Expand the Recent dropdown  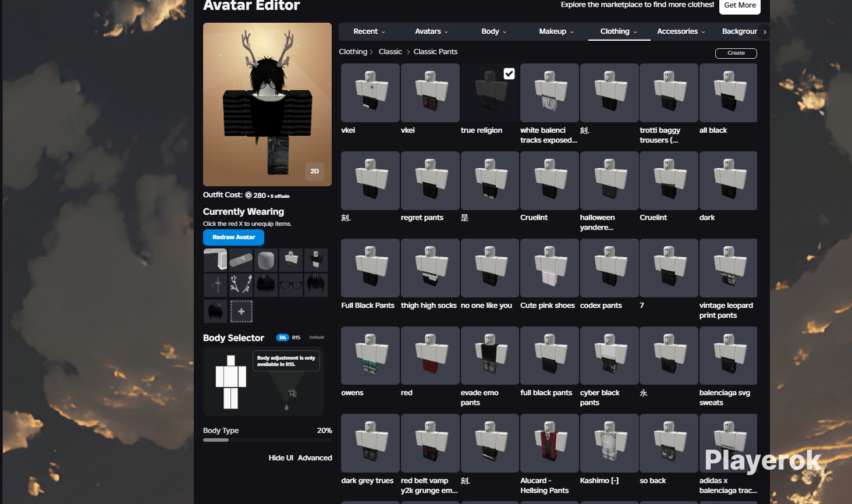[x=369, y=31]
